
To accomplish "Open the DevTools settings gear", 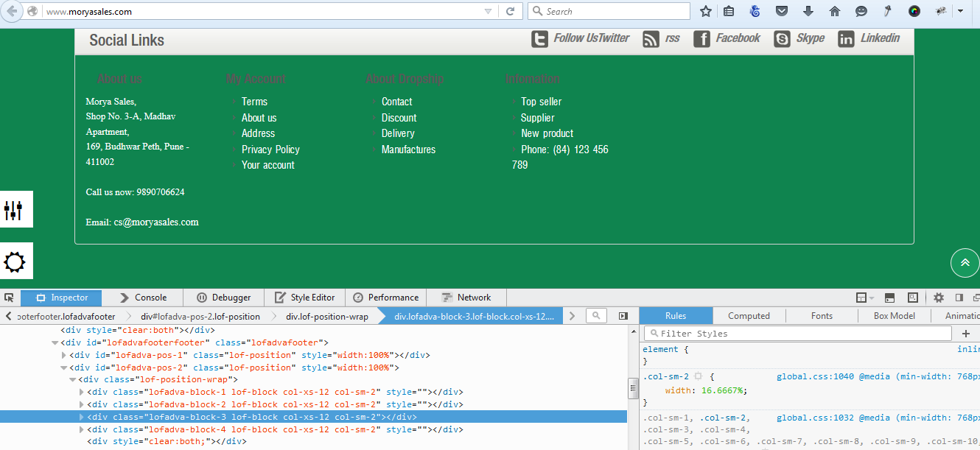I will (x=938, y=298).
